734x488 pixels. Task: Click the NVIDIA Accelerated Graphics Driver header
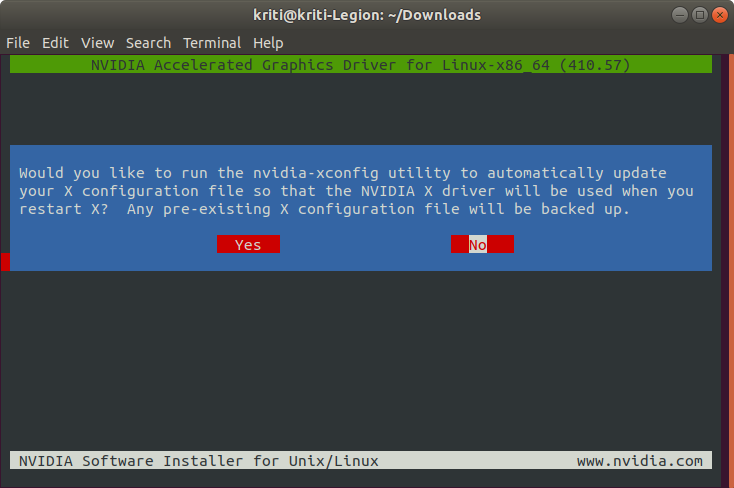pos(360,65)
